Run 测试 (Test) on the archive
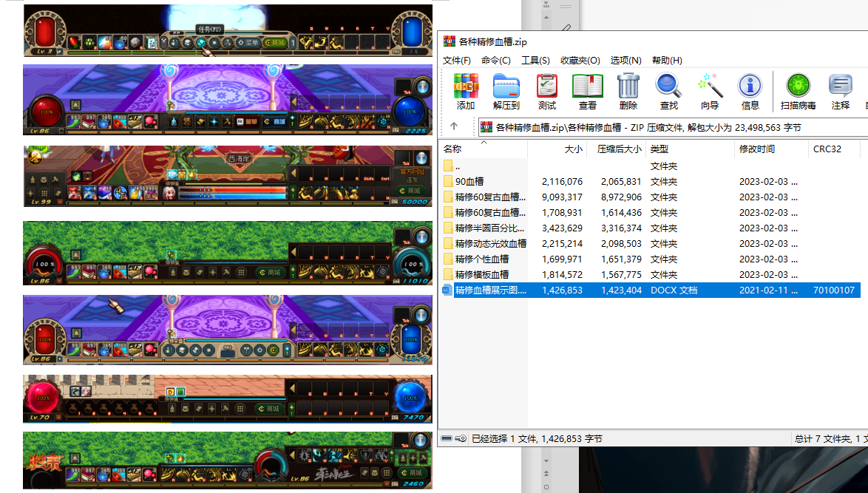Screen dimensions: 868x493 point(547,91)
